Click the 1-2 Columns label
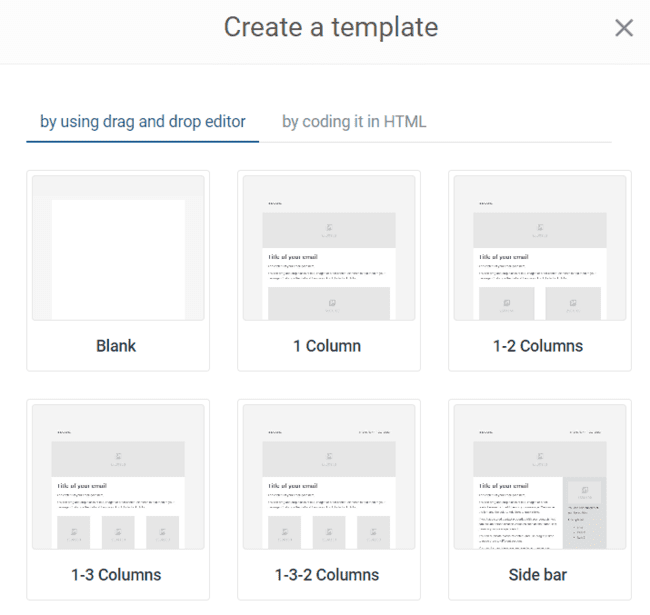This screenshot has height=615, width=650. [538, 346]
